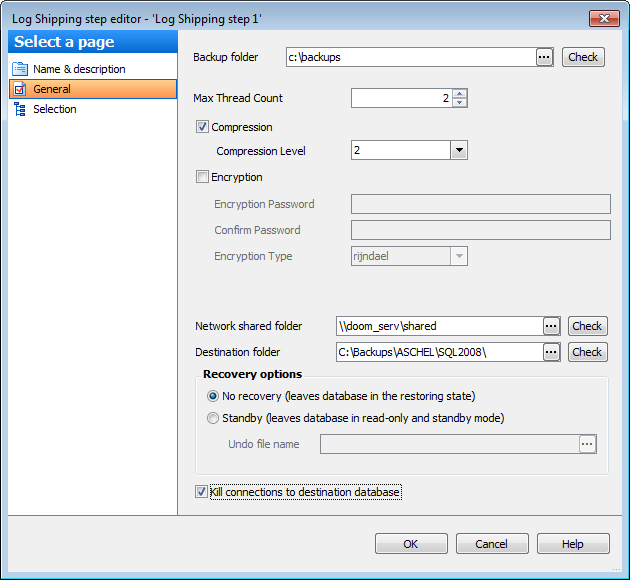Image resolution: width=630 pixels, height=580 pixels.
Task: Browse for Destination folder ellipsis button
Action: coord(551,352)
